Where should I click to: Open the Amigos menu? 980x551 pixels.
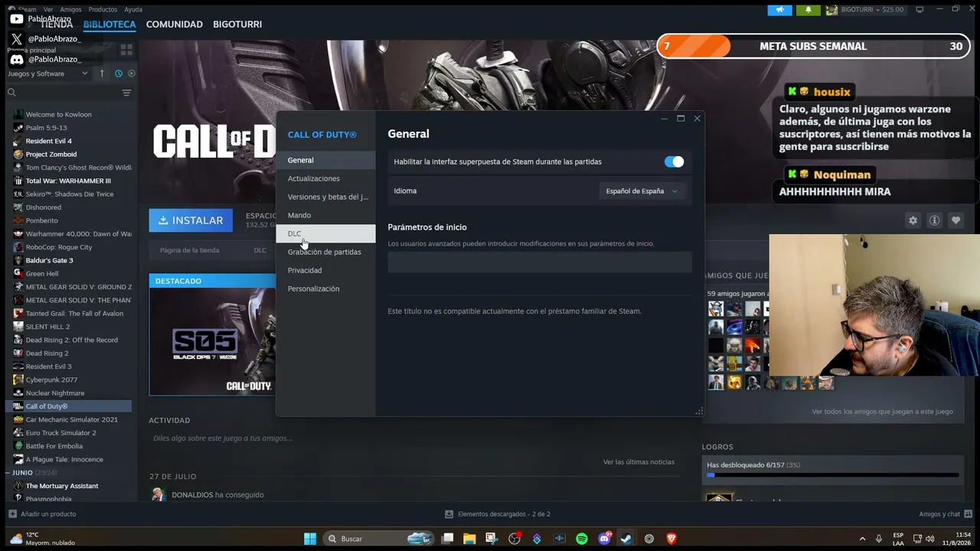click(x=70, y=9)
